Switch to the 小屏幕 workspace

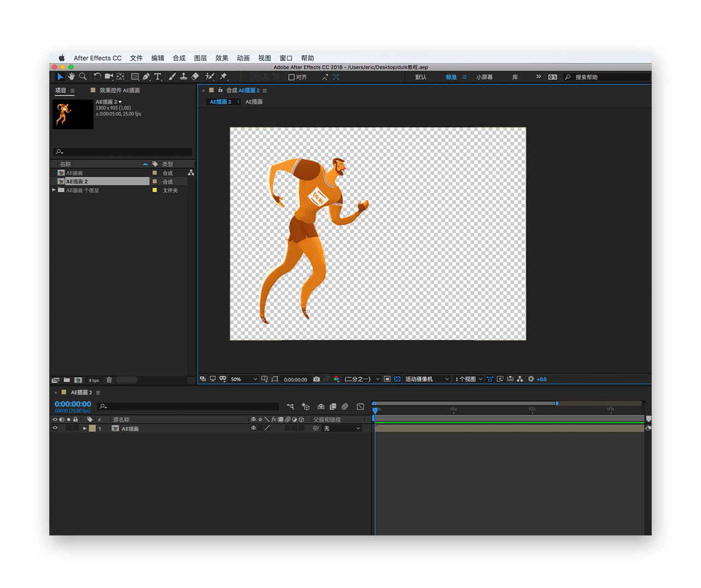pos(484,77)
